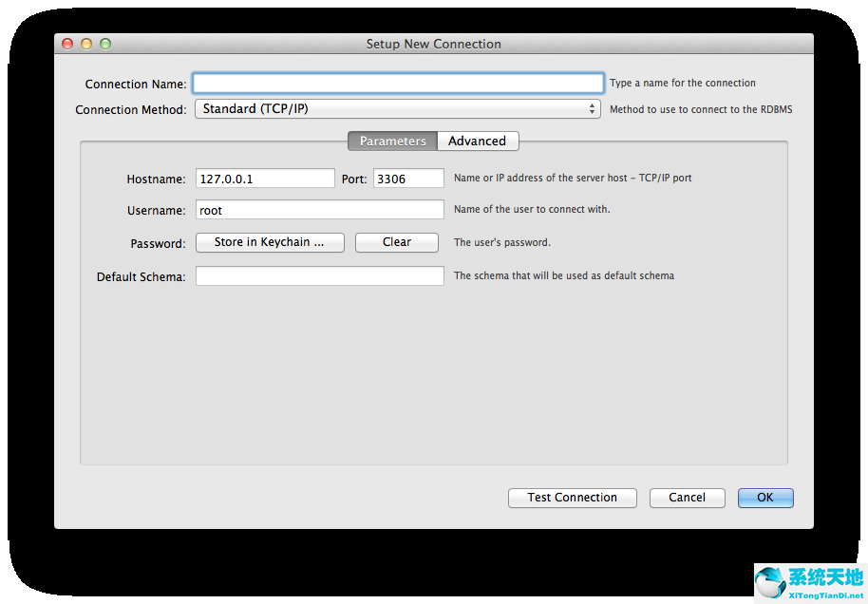Click the Port field showing 3306

point(408,178)
